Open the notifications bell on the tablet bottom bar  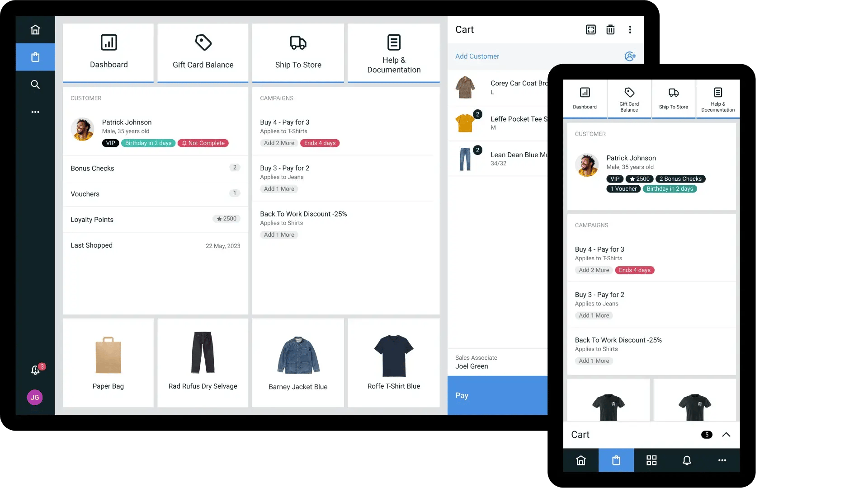click(687, 460)
